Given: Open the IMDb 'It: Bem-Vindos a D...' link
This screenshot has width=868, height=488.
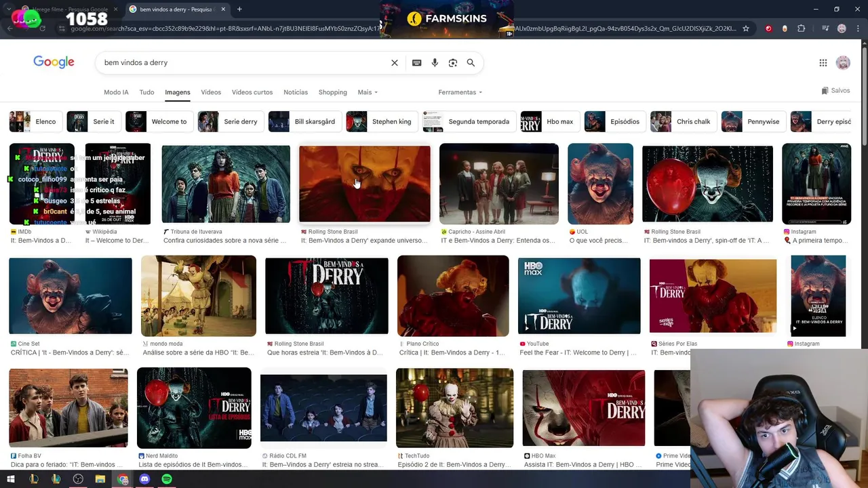Looking at the screenshot, I should coord(41,241).
